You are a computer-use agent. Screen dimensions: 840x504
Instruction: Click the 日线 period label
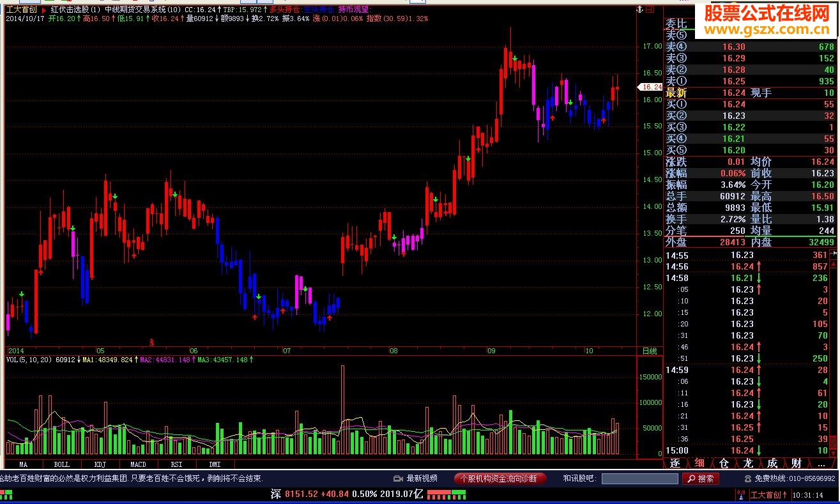[x=649, y=351]
